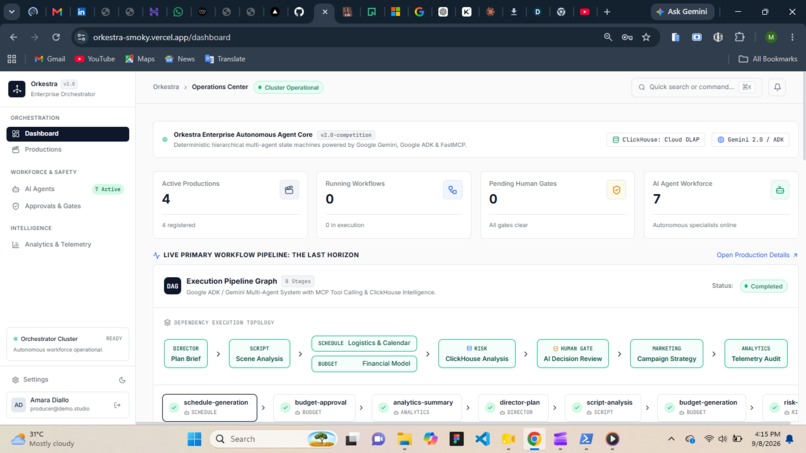Open the browser extensions puzzle icon
The height and width of the screenshot is (453, 806).
pos(740,37)
